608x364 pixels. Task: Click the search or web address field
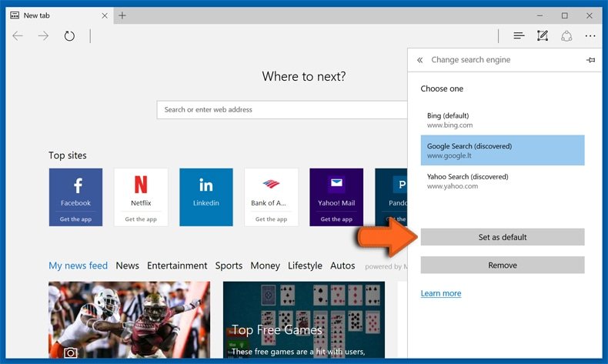pyautogui.click(x=281, y=109)
